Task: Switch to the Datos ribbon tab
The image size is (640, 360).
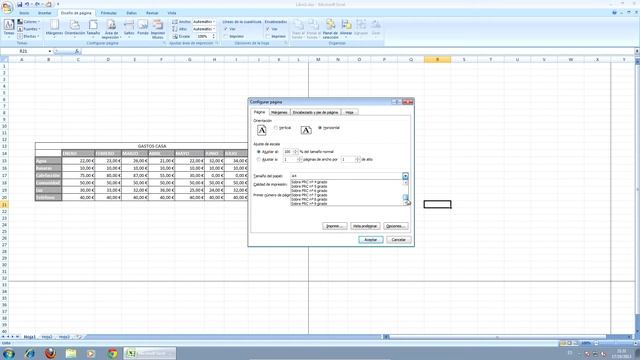Action: tap(131, 13)
